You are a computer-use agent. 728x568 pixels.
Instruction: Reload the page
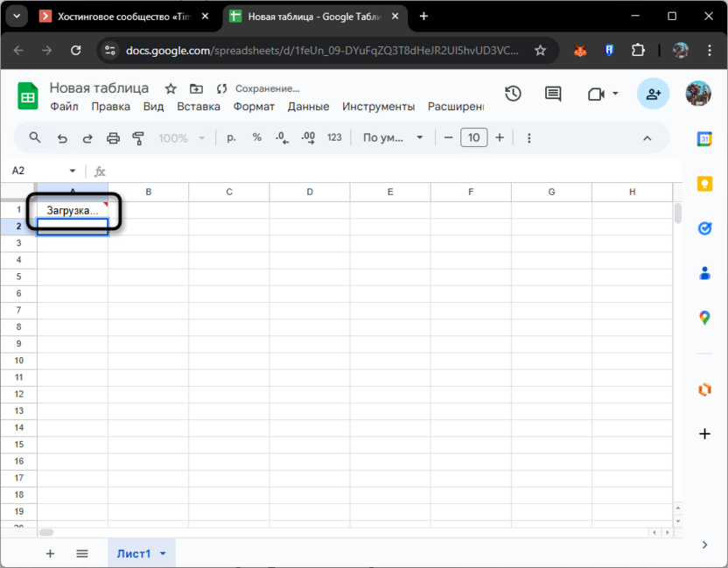[75, 50]
